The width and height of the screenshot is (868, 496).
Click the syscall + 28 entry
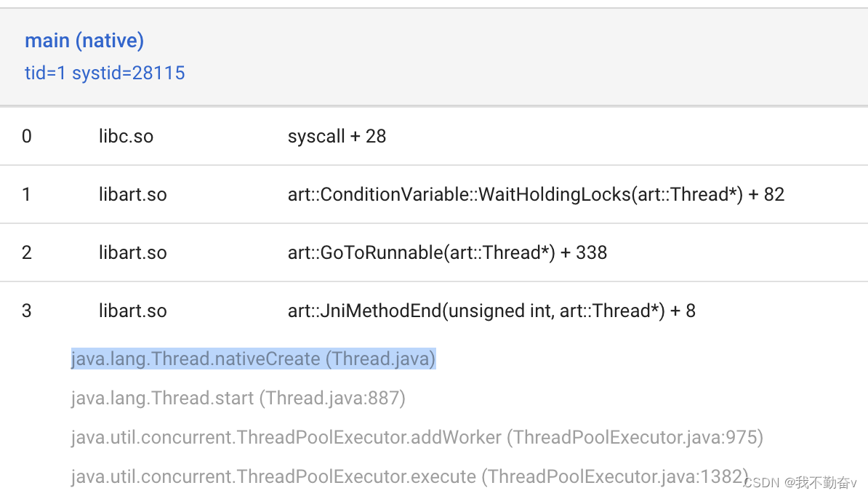click(337, 136)
